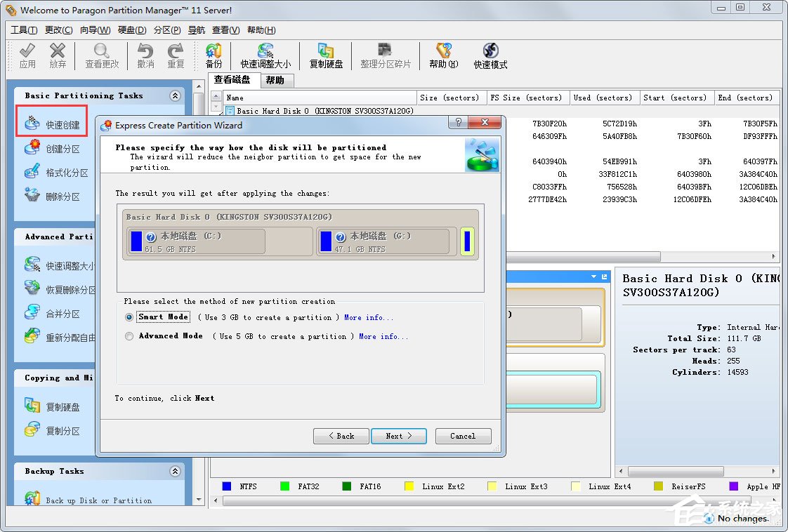The image size is (788, 532).
Task: Click the Next button in wizard
Action: [398, 436]
